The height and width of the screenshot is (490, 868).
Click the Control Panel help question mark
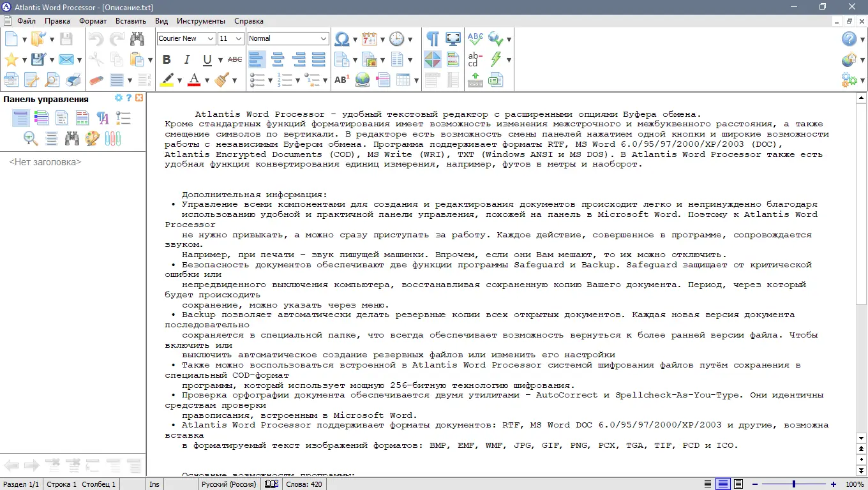[129, 98]
